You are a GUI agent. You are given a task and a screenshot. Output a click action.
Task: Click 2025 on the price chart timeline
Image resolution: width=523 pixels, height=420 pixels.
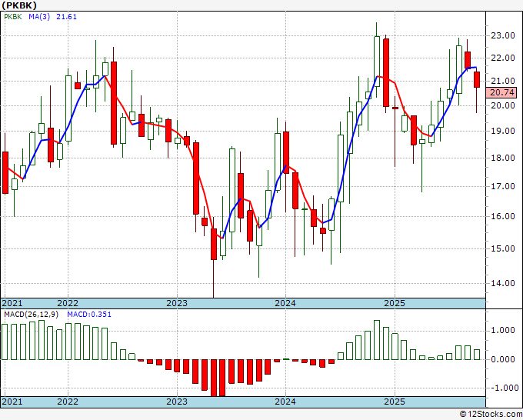pyautogui.click(x=395, y=303)
